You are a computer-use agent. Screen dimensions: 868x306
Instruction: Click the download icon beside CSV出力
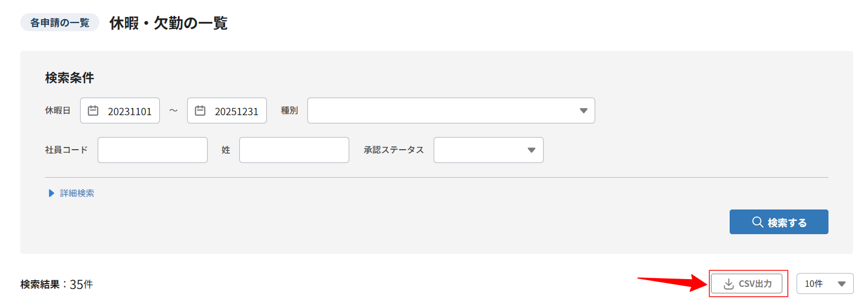point(729,284)
